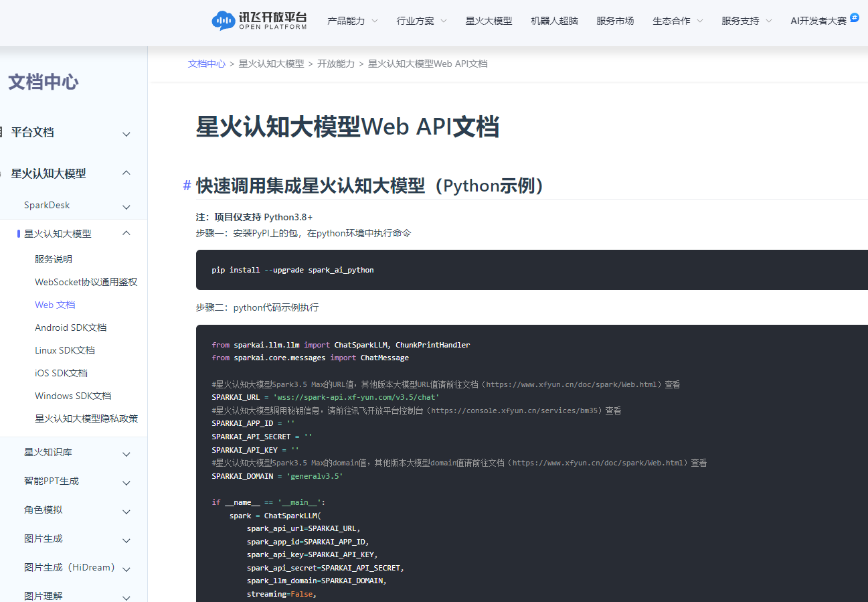Open 服务说明 in the sidebar
The image size is (868, 602).
[54, 259]
